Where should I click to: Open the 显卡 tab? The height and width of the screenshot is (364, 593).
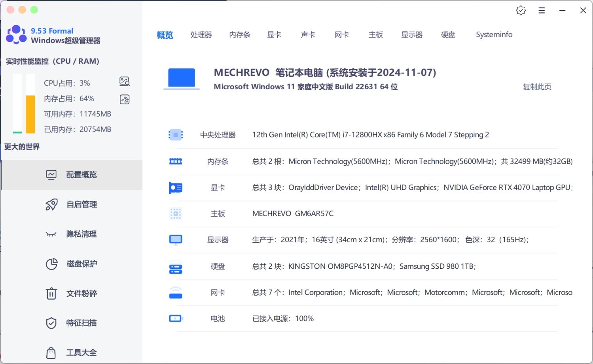[274, 35]
